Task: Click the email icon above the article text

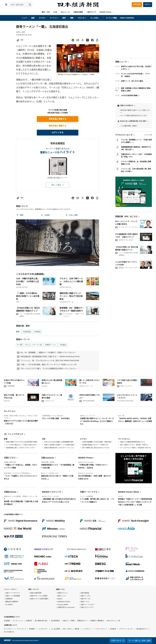Action: (x=78, y=40)
